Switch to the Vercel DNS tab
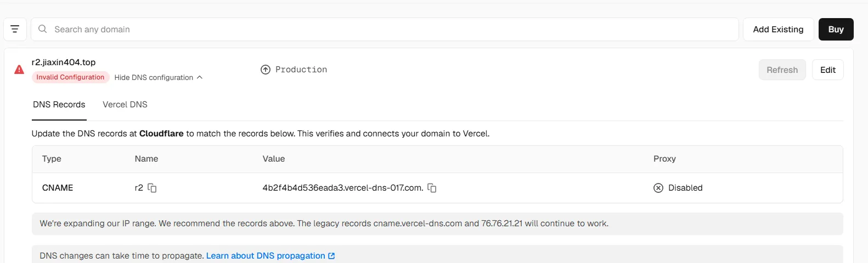This screenshot has width=868, height=263. 125,105
